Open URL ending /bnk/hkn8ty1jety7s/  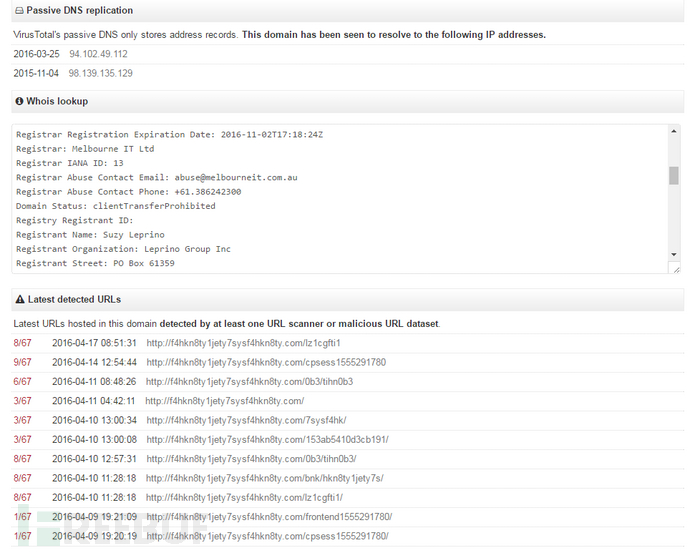click(x=264, y=478)
